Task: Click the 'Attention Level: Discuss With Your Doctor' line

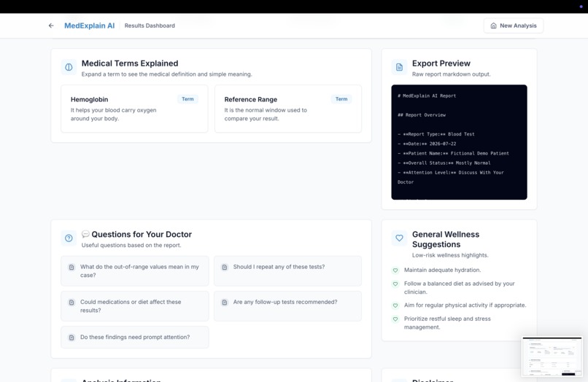Action: pos(451,177)
